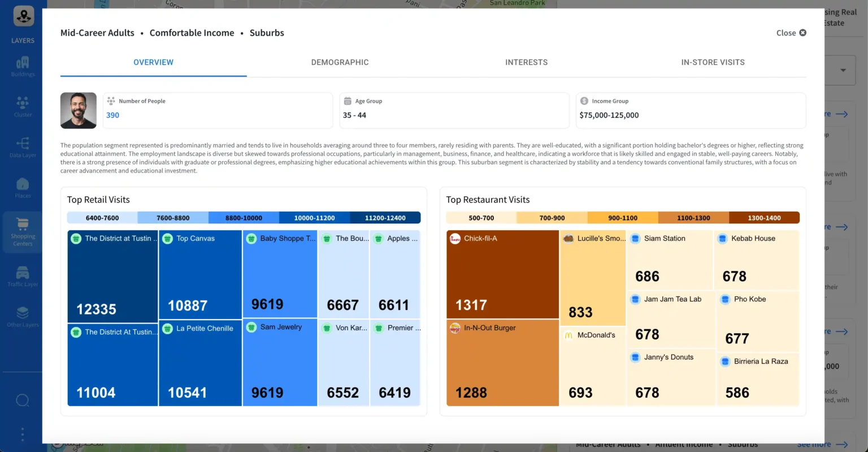Click the 1300-1400 restaurant legend swatch

pyautogui.click(x=764, y=218)
